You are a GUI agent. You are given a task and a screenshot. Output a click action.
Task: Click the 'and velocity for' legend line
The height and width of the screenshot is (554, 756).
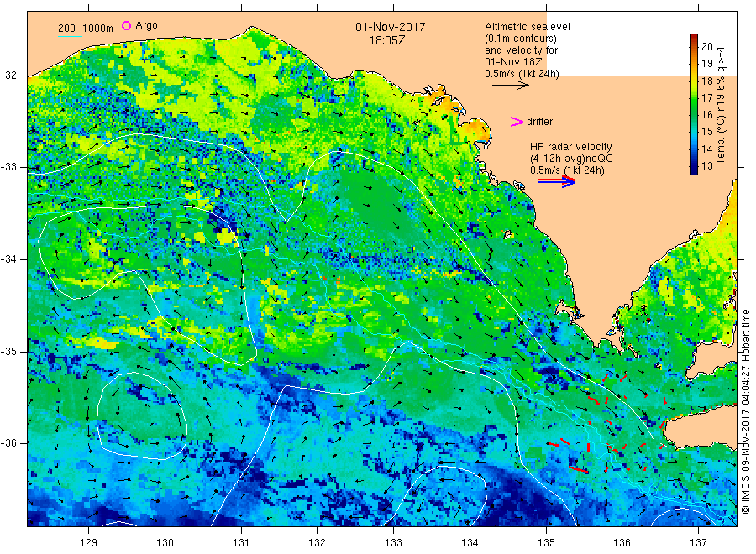click(x=521, y=50)
